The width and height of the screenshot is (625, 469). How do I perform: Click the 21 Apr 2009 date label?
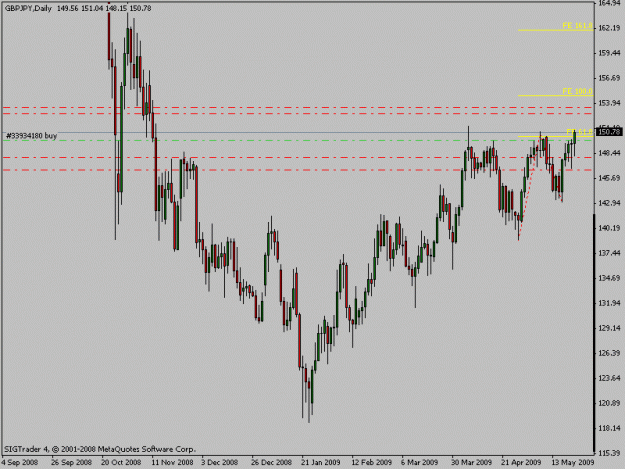pos(521,463)
